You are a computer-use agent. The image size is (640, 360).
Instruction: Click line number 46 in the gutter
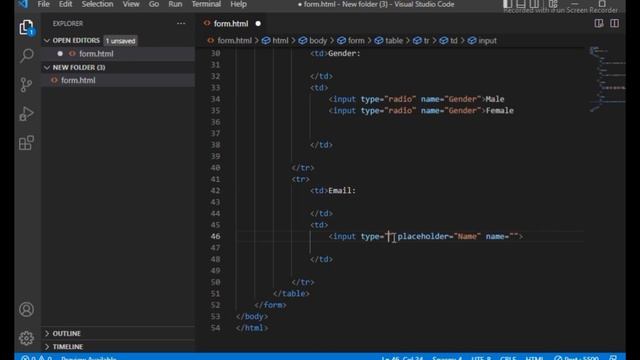pyautogui.click(x=216, y=236)
